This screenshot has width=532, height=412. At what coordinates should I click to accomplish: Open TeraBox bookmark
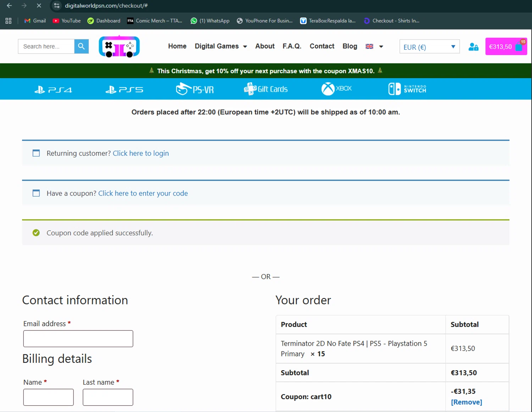click(328, 21)
